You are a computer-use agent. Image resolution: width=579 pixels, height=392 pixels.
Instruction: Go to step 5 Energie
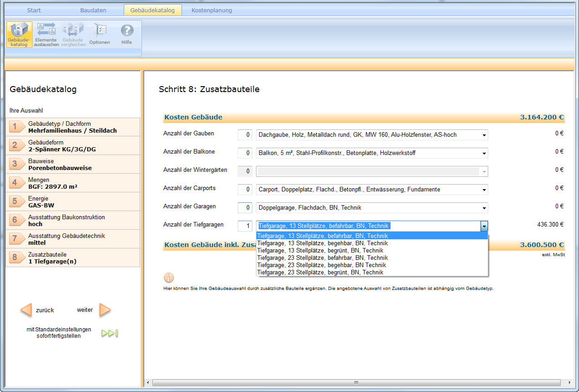coord(73,201)
